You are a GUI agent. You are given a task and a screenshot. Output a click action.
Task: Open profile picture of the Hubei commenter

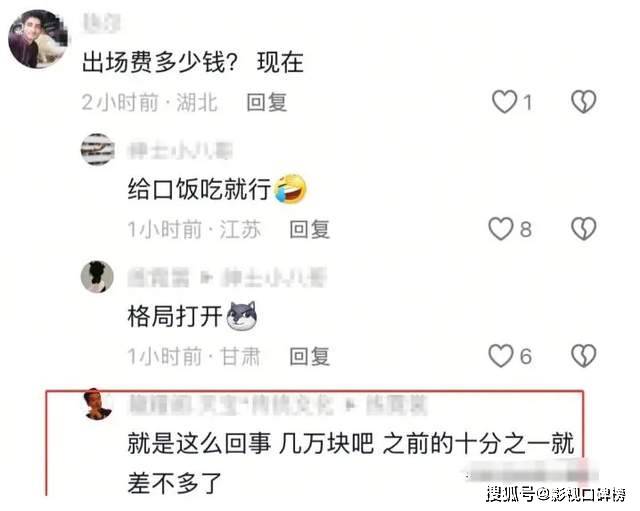coord(38,39)
